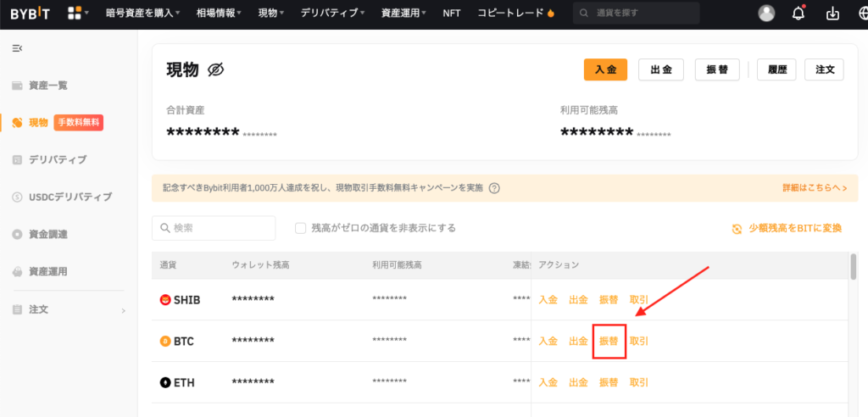
Task: Open 詳細はこちらへ link in banner
Action: click(815, 188)
